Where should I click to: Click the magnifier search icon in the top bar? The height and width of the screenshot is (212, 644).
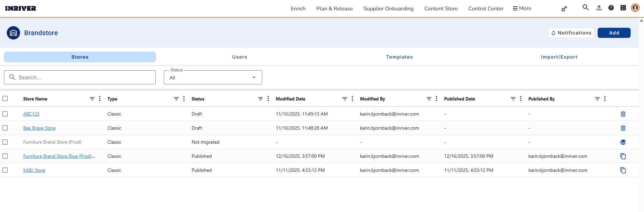[585, 7]
